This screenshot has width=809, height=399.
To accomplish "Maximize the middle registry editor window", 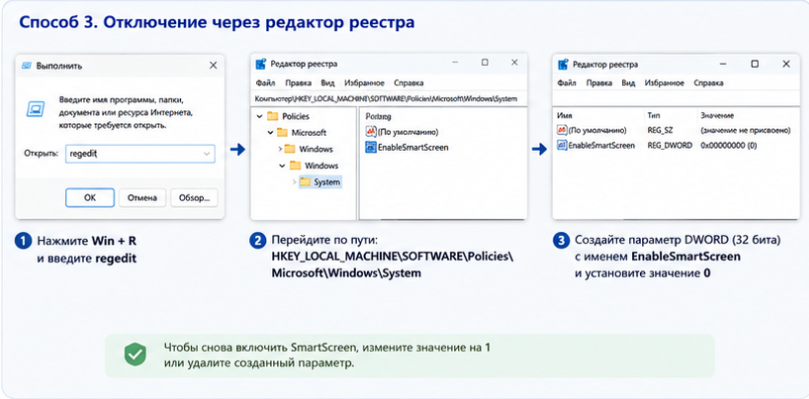I will [x=484, y=63].
